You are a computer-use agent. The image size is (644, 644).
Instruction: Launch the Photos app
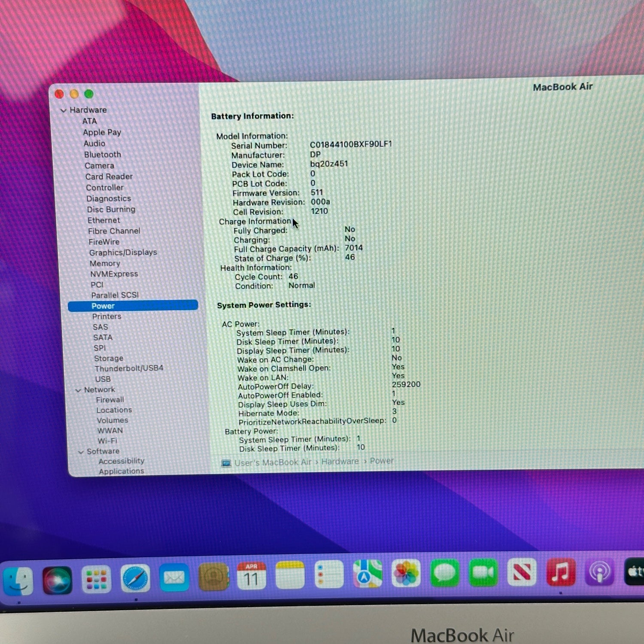406,573
